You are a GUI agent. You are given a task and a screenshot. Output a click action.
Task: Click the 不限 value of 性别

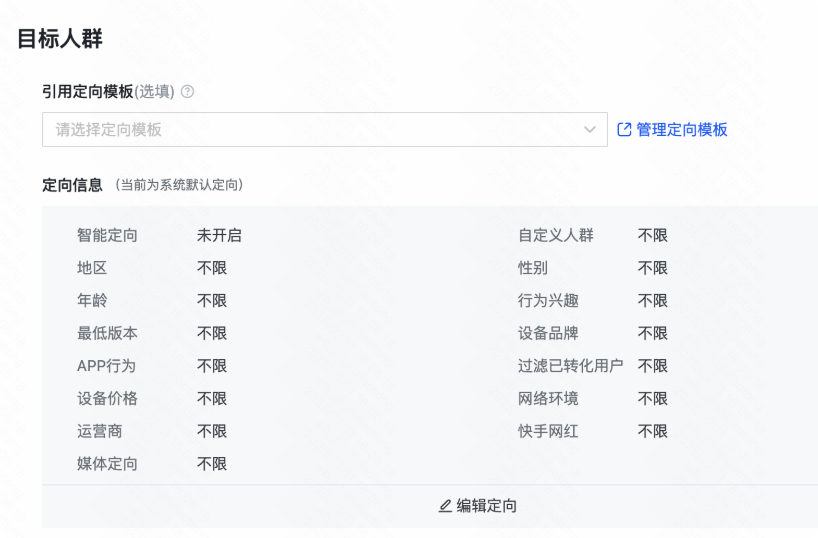653,268
